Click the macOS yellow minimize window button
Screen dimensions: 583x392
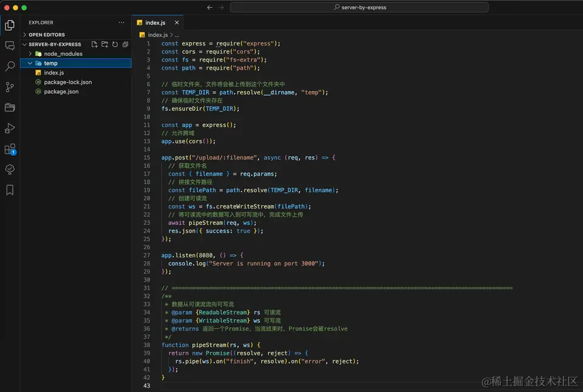coord(15,7)
